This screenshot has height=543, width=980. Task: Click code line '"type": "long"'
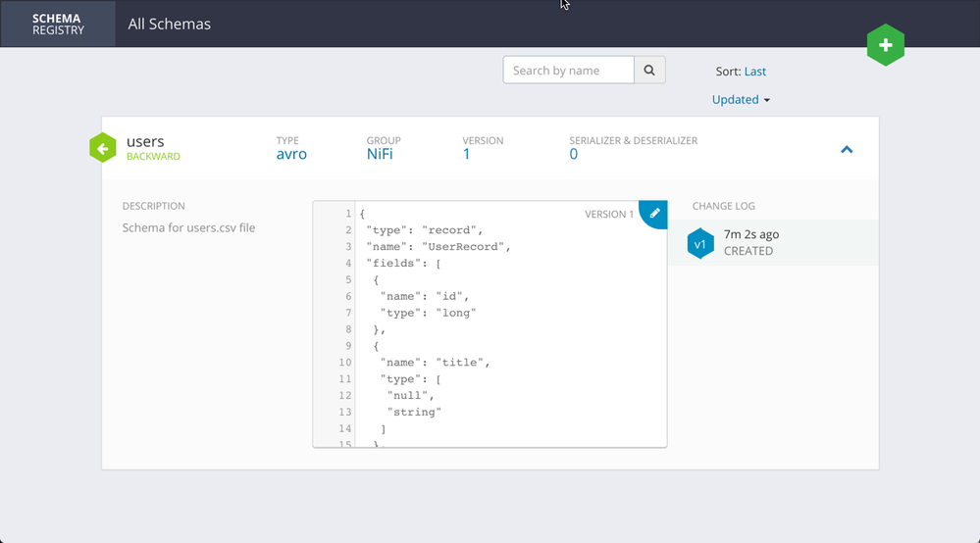pos(428,313)
